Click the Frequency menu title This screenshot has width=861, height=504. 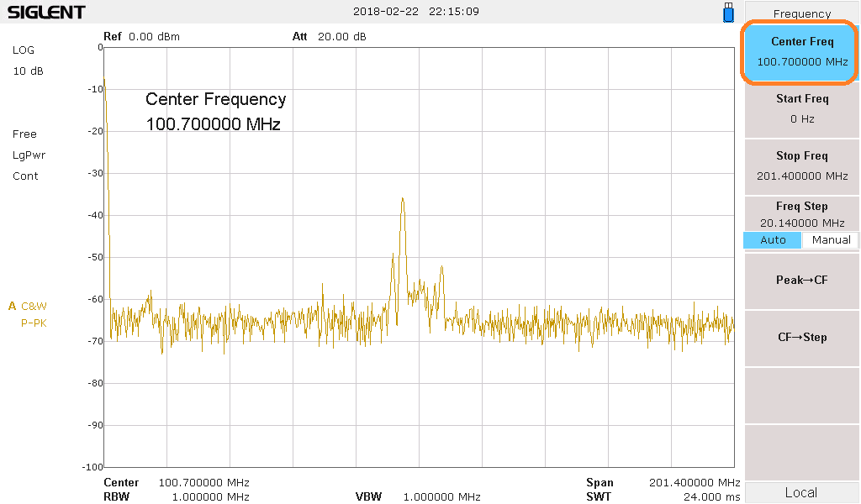click(x=801, y=13)
